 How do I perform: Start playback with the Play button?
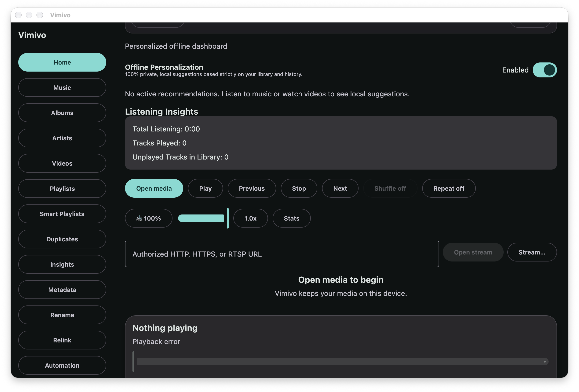[205, 189]
